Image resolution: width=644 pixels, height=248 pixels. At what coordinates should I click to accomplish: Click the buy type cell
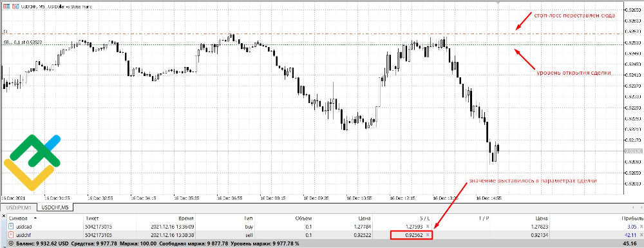(x=249, y=226)
